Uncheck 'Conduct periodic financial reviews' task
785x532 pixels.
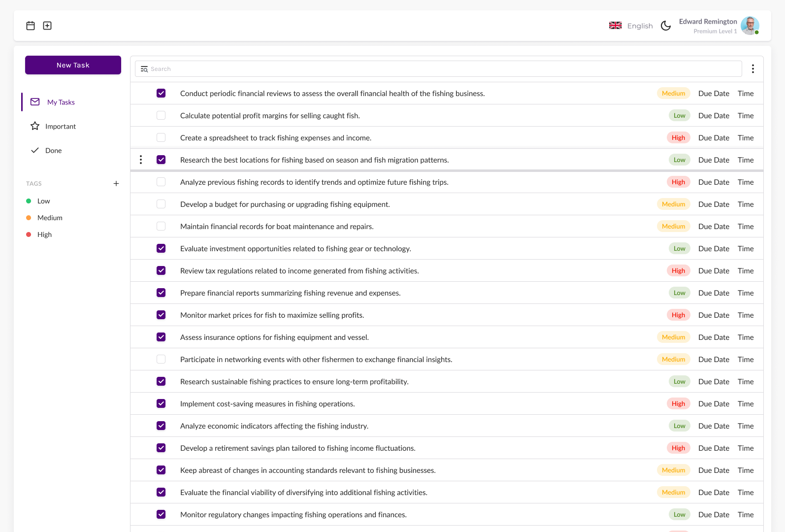point(161,93)
